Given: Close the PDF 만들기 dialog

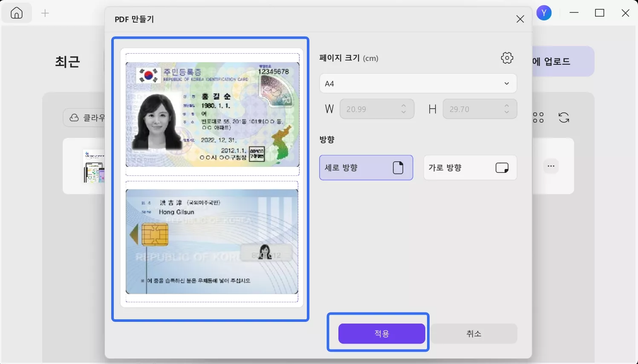Looking at the screenshot, I should coord(520,19).
